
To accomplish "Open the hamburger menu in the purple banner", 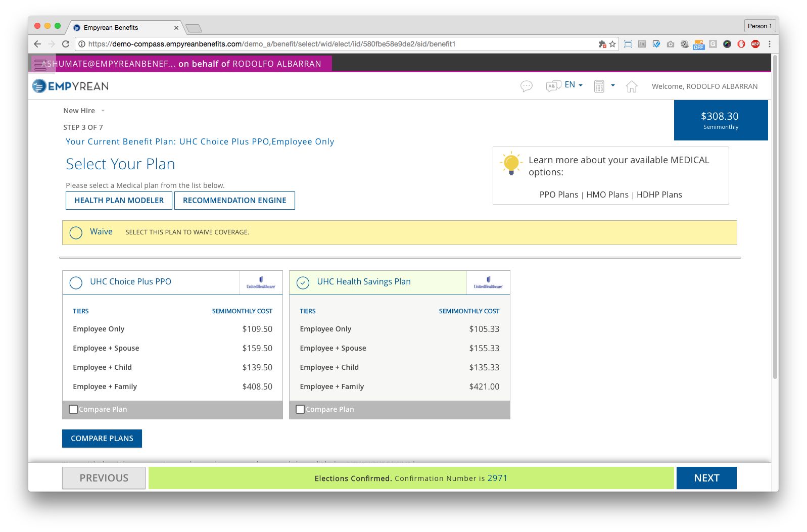I will click(40, 64).
